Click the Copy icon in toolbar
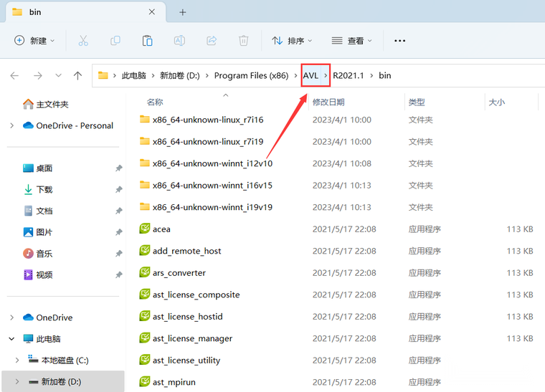Viewport: 545px width, 392px height. (115, 41)
